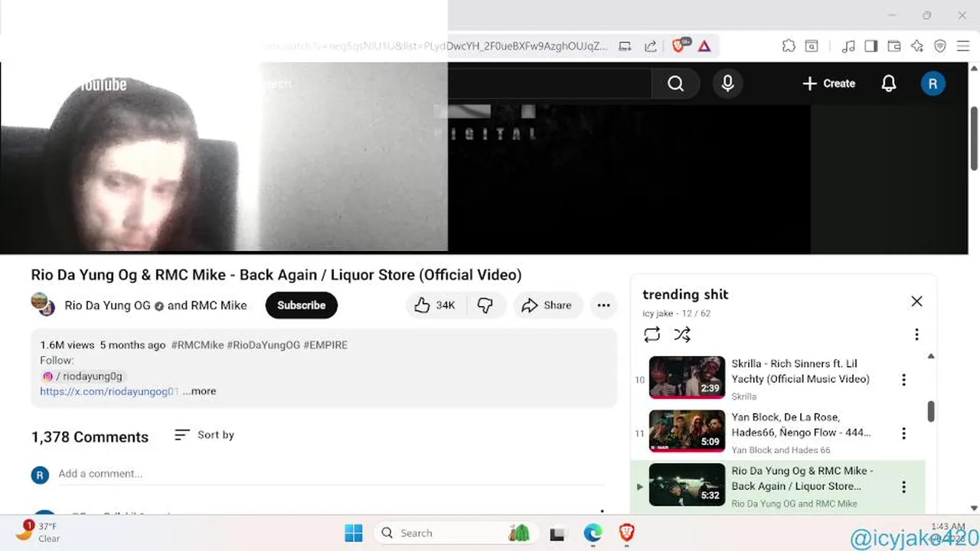The width and height of the screenshot is (980, 551).
Task: Play Yan Block, De La Rose thumbnail
Action: point(687,431)
